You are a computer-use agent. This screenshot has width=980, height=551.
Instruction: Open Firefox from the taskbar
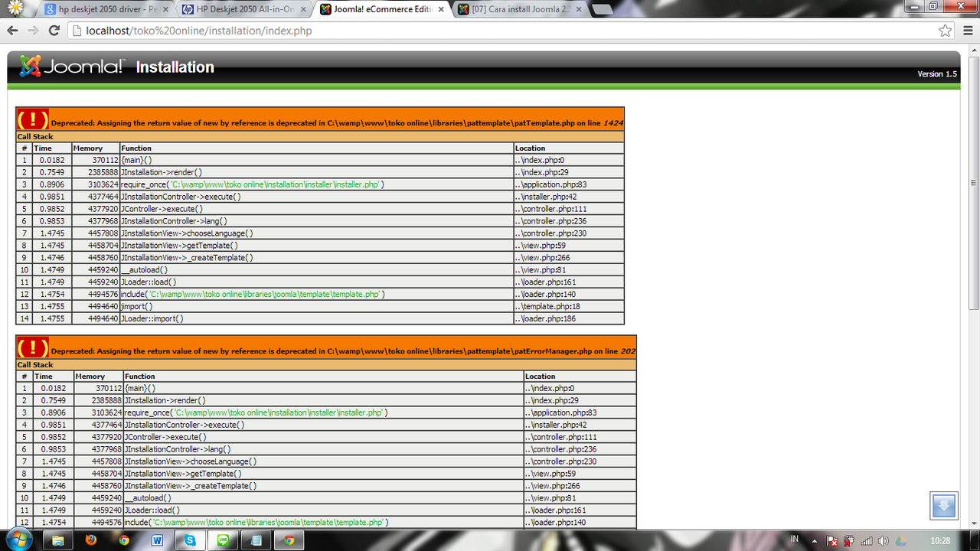click(x=90, y=540)
